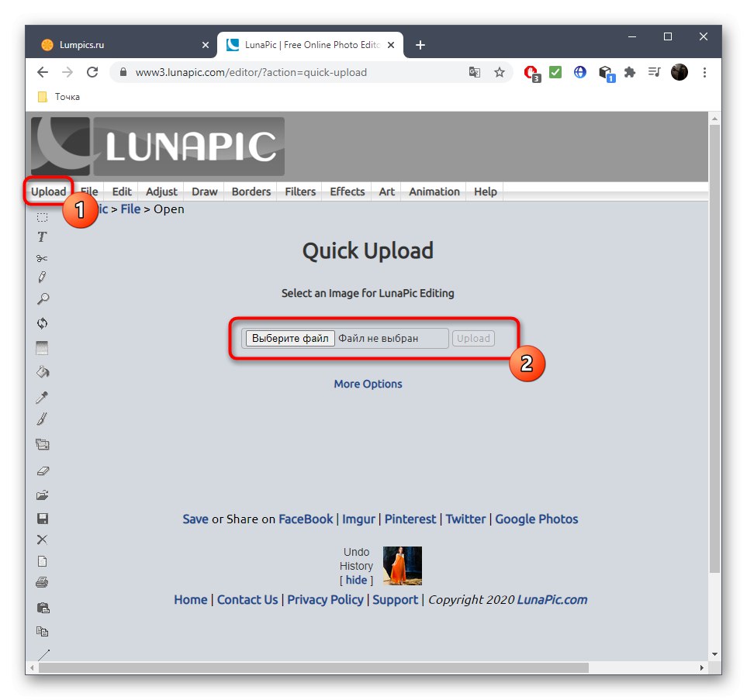Select the Text tool
Image resolution: width=747 pixels, height=700 pixels.
[x=42, y=236]
